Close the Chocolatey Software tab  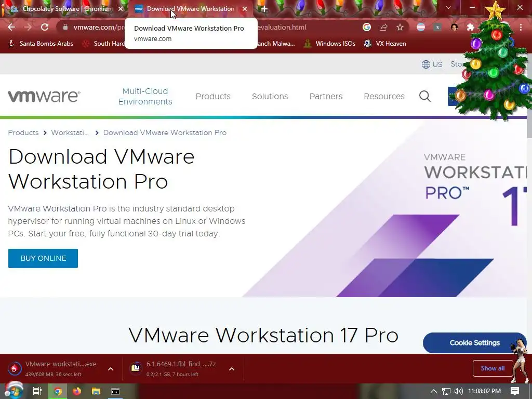click(121, 9)
